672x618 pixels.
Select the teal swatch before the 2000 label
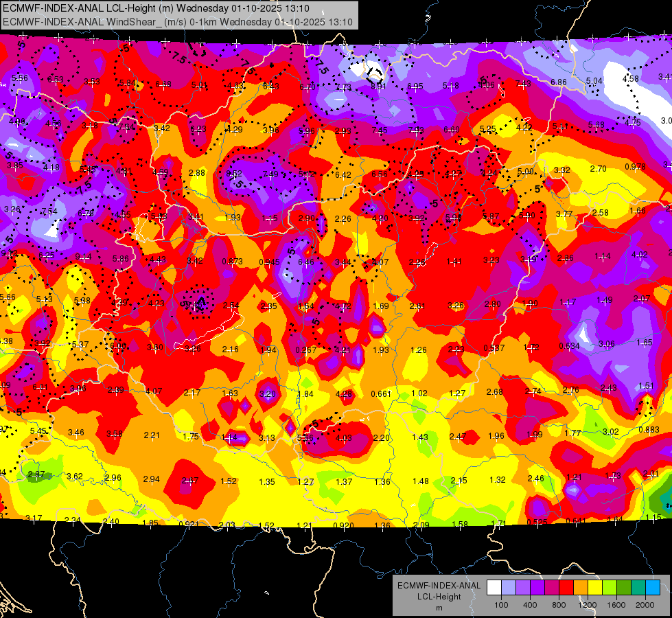pos(638,587)
